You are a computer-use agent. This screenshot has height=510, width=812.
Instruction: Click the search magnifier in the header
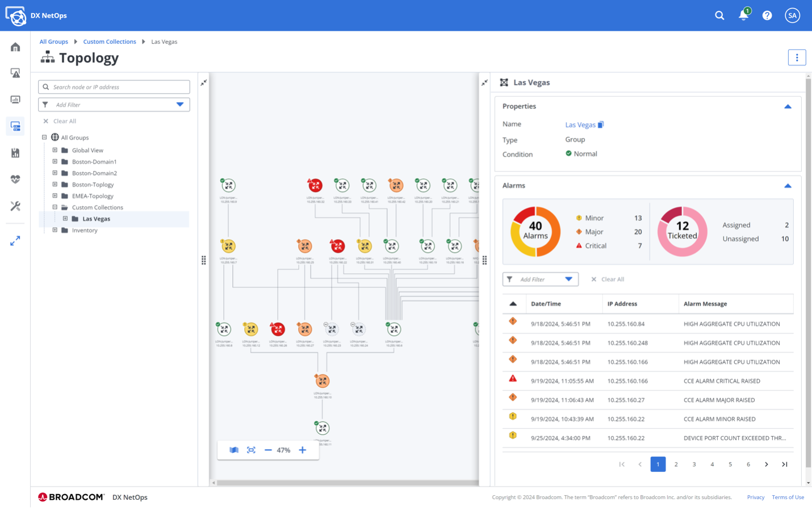pyautogui.click(x=719, y=15)
